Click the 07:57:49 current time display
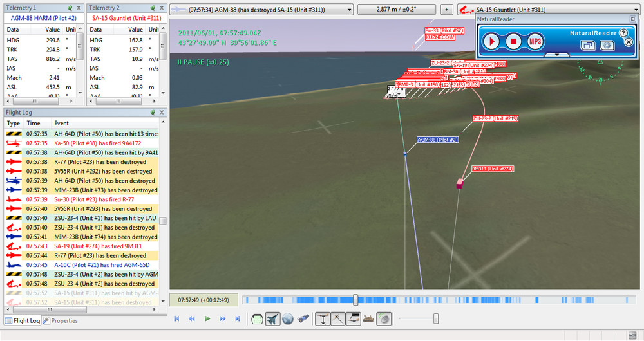This screenshot has height=341, width=644. click(204, 300)
